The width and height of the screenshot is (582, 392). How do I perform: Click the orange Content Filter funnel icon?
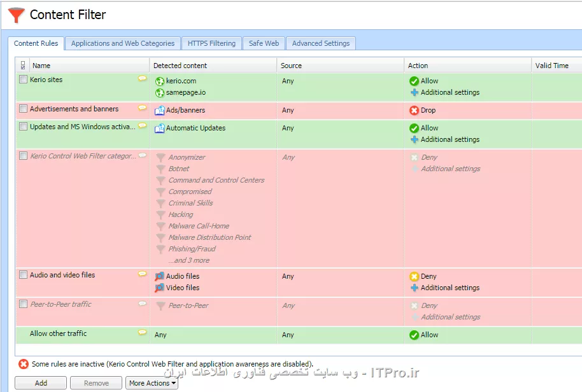(x=17, y=15)
